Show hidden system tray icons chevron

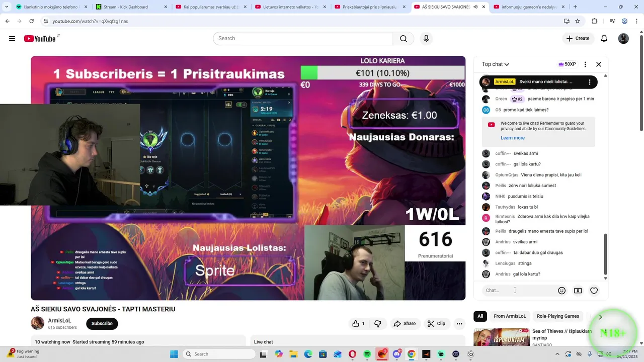click(558, 354)
